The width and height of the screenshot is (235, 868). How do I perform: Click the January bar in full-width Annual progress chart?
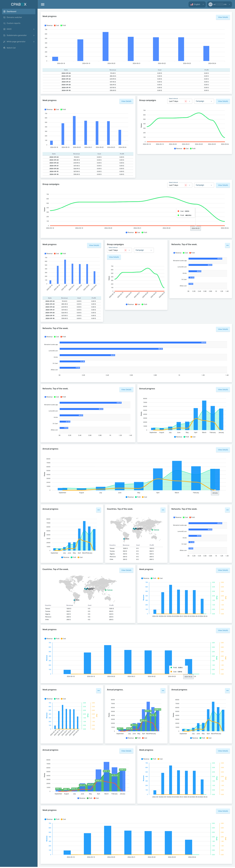click(215, 479)
